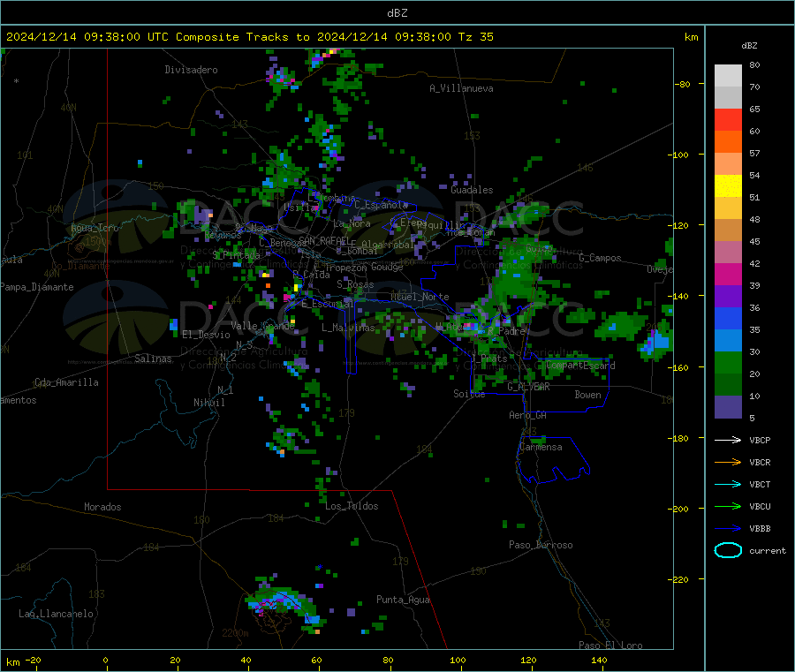
Task: Select the dusty pink 42–45 dBZ swatch
Action: tap(728, 253)
